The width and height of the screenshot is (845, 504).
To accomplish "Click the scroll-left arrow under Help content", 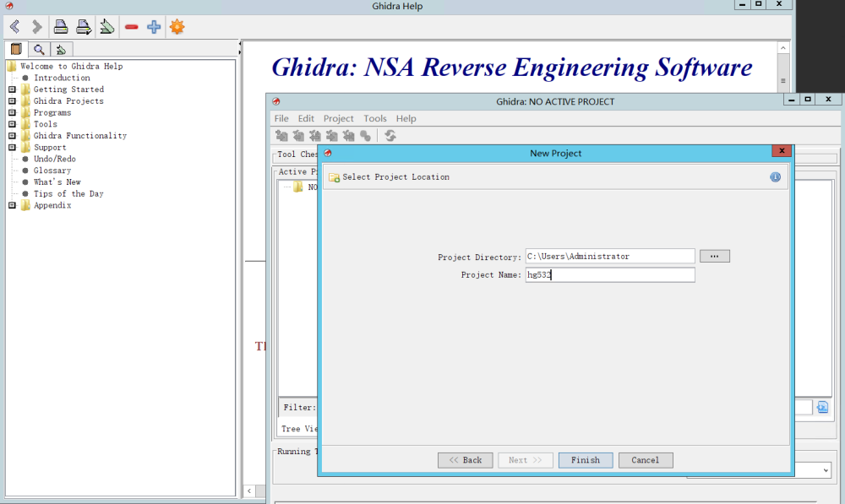I will (x=249, y=490).
